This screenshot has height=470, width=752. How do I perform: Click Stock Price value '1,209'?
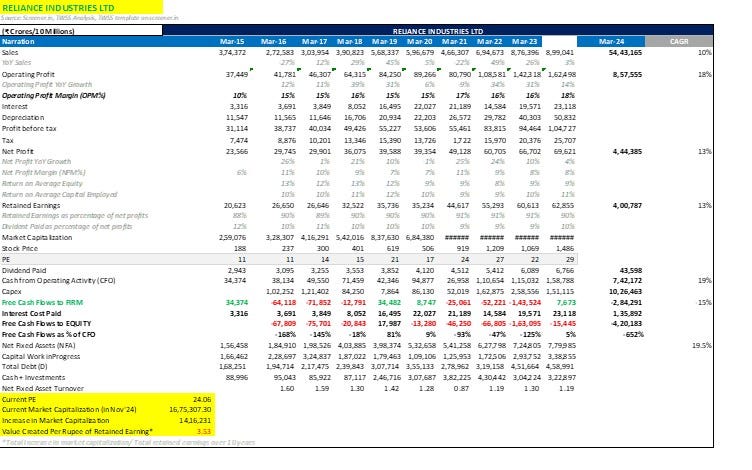click(494, 249)
